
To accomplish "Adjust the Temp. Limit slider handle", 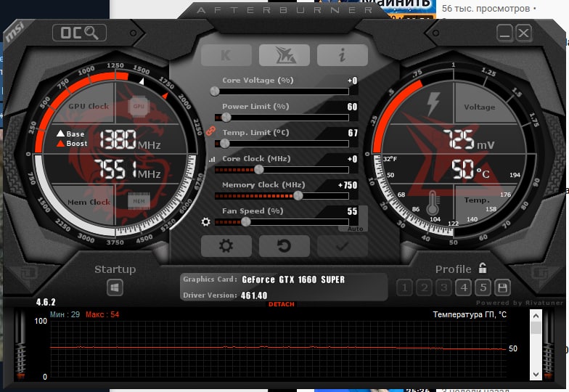I will (x=225, y=144).
